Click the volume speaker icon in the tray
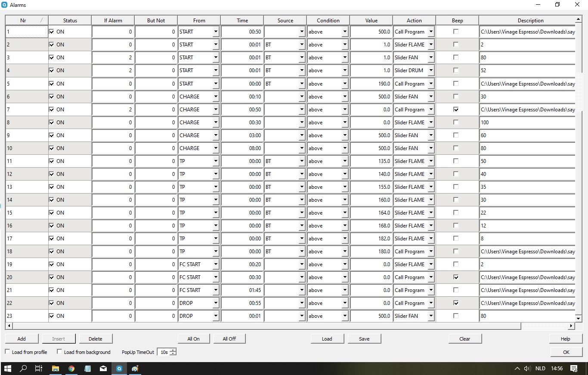This screenshot has width=588, height=375. [x=527, y=369]
